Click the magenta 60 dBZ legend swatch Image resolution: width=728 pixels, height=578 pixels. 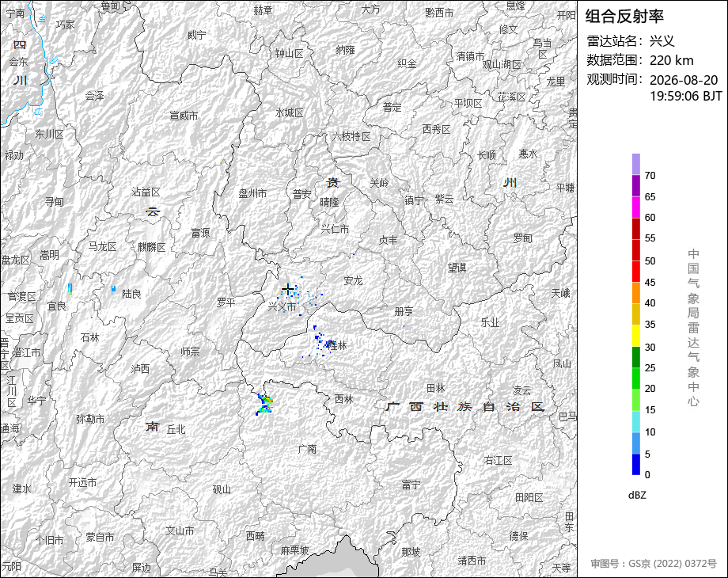(x=636, y=207)
